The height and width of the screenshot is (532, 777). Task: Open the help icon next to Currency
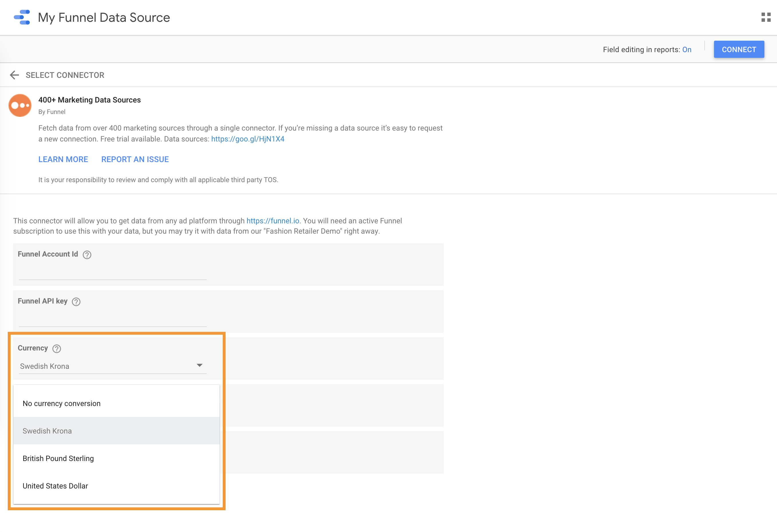pos(57,349)
